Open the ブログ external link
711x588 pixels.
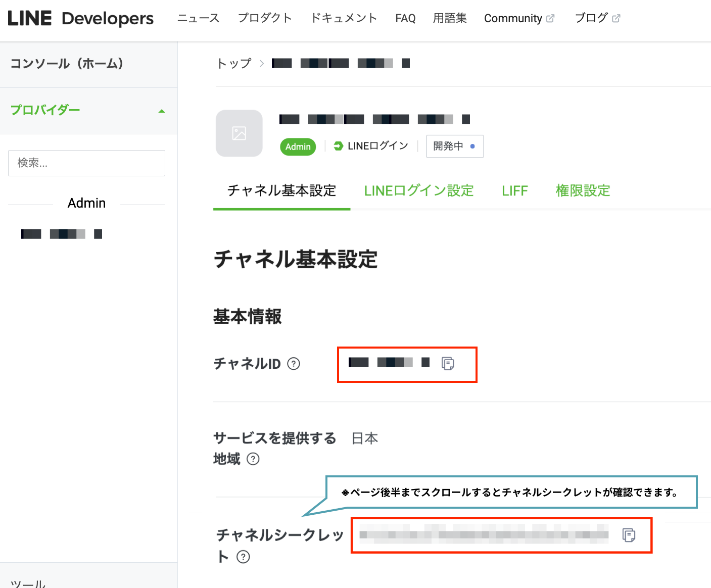tap(597, 18)
